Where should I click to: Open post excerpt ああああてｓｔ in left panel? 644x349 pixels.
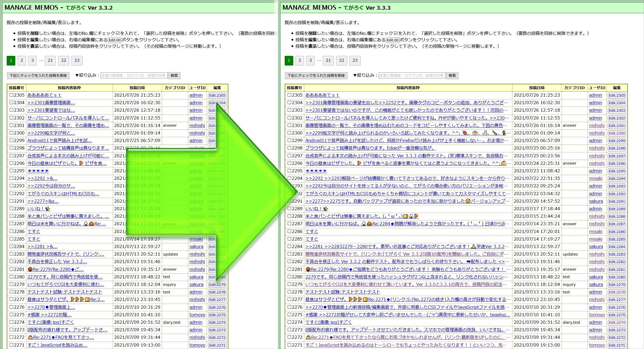pyautogui.click(x=44, y=95)
